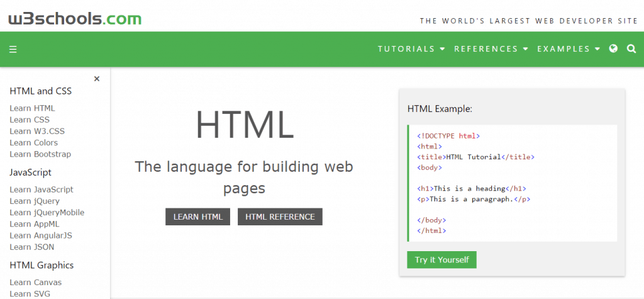This screenshot has width=644, height=299.
Task: Open search with the magnifier icon
Action: 631,49
